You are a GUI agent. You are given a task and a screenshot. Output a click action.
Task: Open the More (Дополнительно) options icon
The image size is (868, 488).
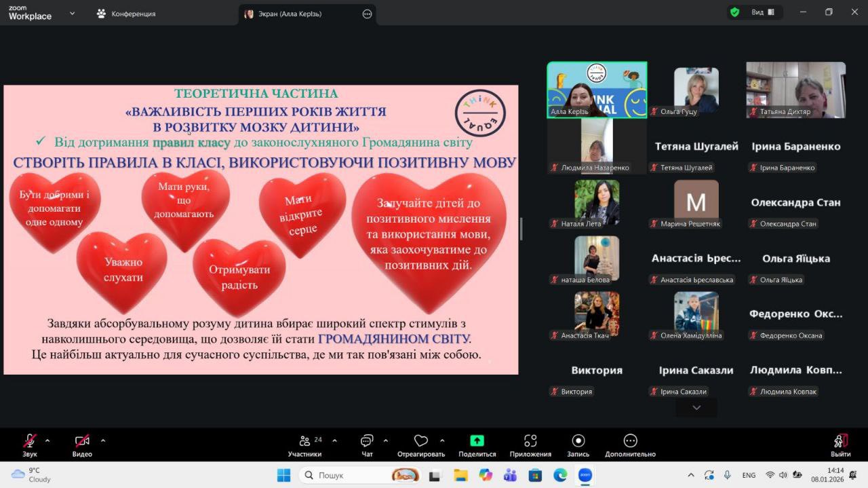point(630,442)
